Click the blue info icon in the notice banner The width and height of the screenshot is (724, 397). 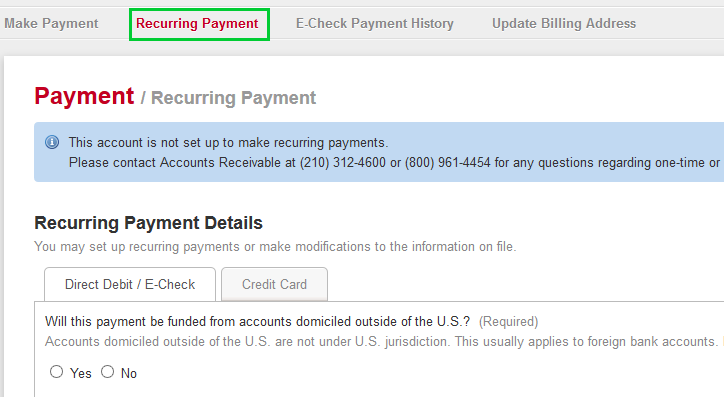(x=52, y=142)
